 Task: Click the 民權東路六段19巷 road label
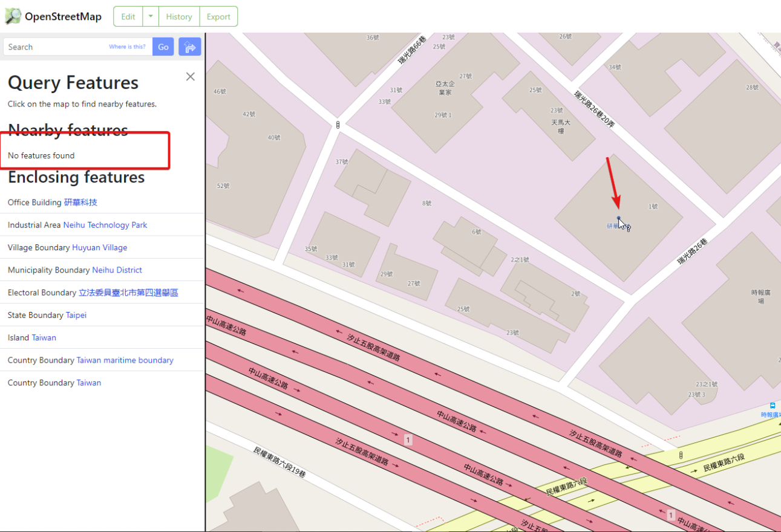pyautogui.click(x=279, y=462)
